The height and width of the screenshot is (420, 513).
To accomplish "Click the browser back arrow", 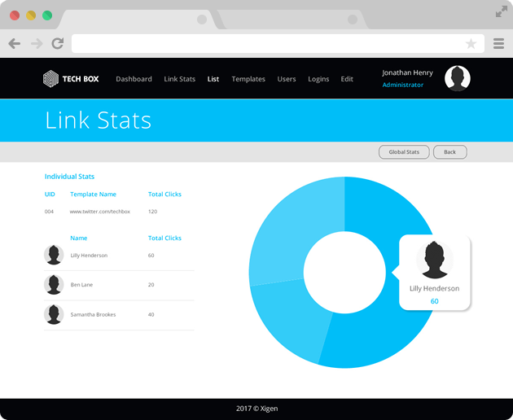I will click(x=15, y=44).
